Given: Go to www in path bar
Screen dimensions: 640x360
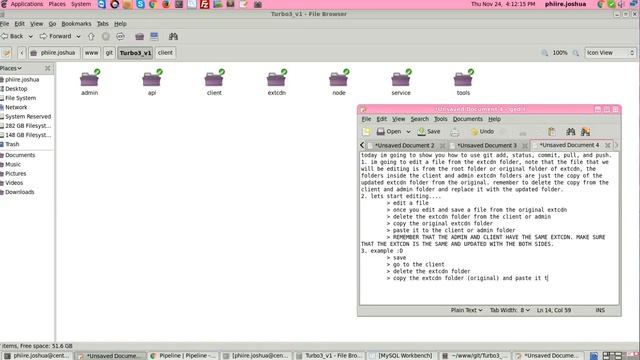Looking at the screenshot, I should [91, 53].
